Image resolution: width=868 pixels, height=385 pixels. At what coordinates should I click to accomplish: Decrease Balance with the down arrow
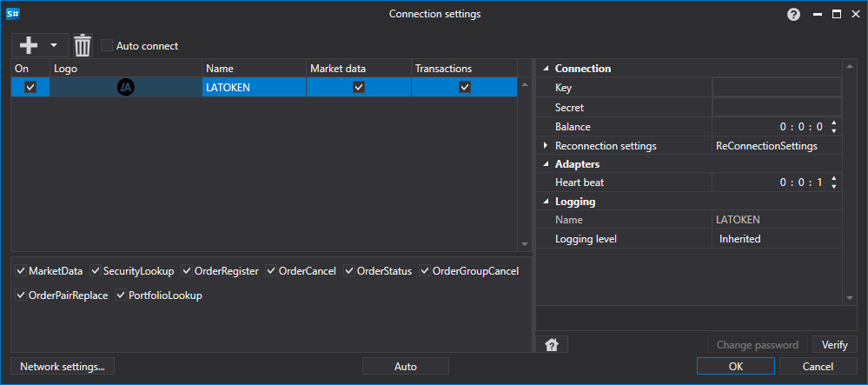(833, 130)
